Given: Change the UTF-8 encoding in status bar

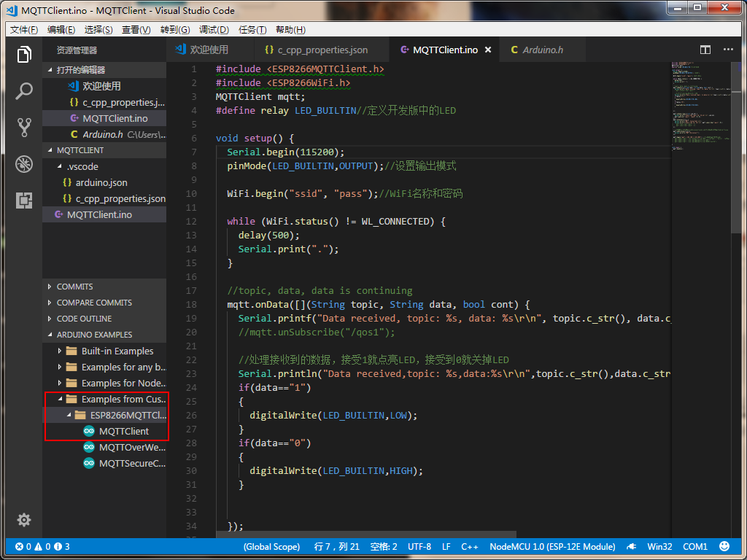Looking at the screenshot, I should point(419,546).
